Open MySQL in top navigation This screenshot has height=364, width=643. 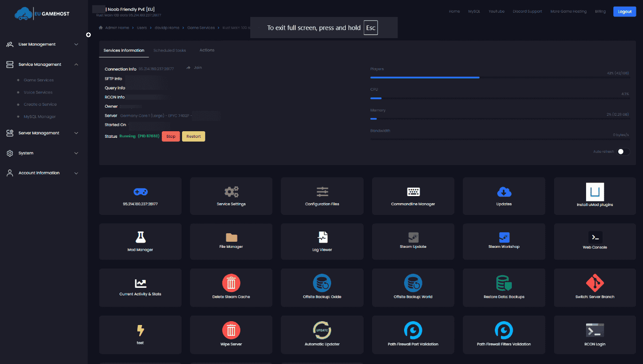[474, 11]
